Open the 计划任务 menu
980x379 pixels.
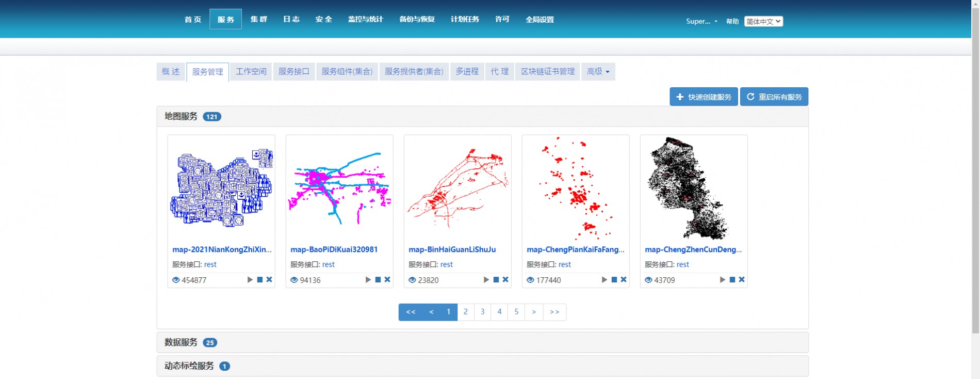tap(465, 19)
